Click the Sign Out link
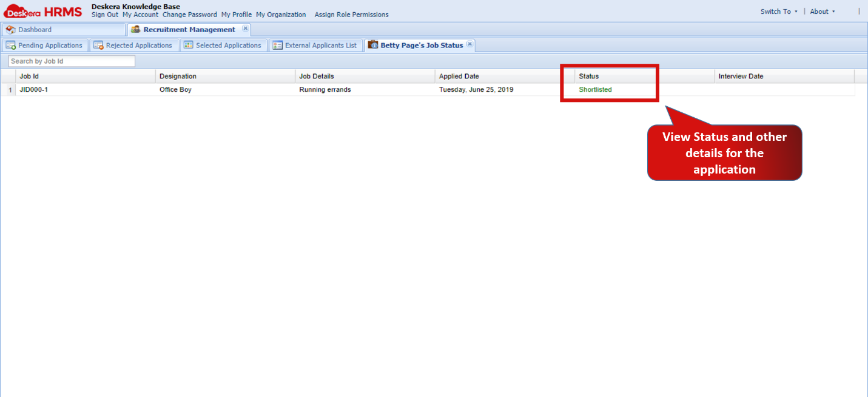 tap(105, 15)
